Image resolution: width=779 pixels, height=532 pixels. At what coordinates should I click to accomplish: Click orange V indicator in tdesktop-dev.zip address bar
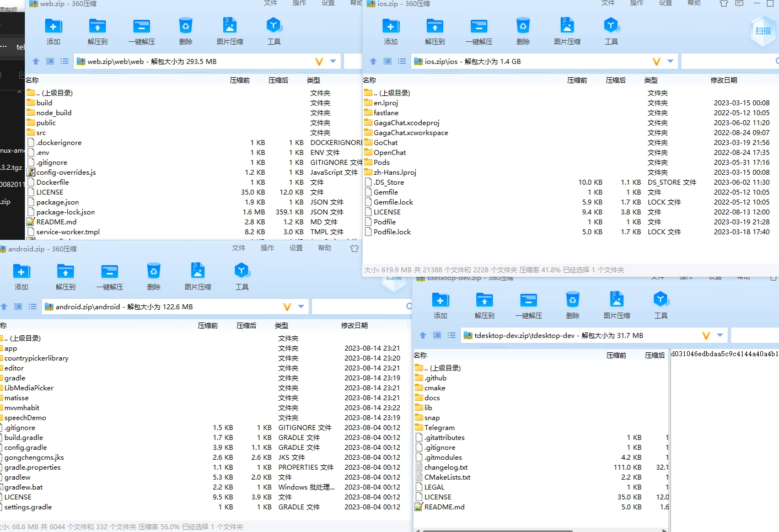(x=706, y=335)
